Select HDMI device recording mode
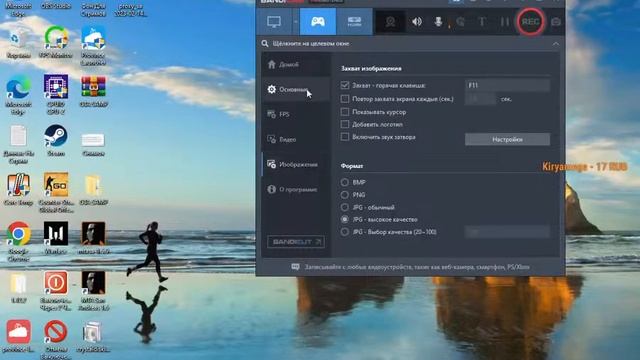 click(x=354, y=22)
